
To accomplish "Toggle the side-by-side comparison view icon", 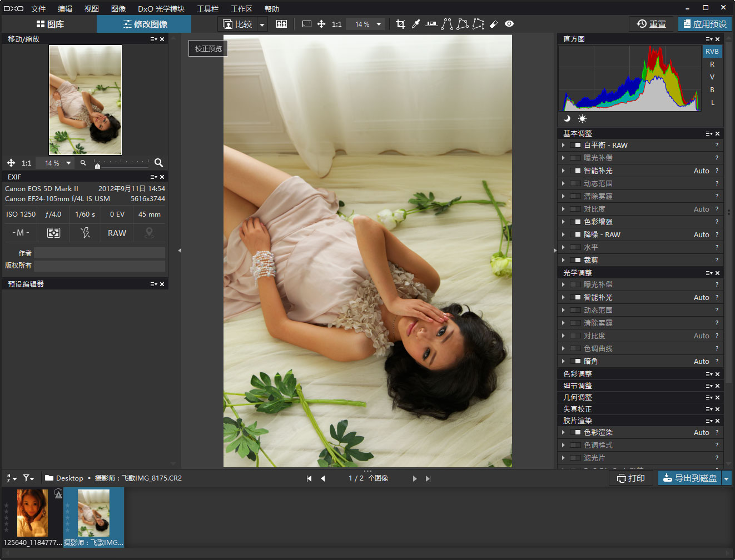I will [281, 24].
